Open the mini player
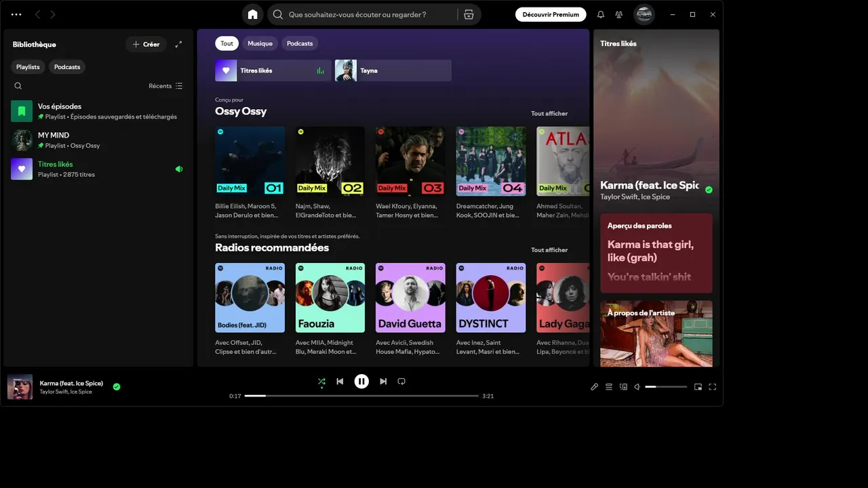Viewport: 868px width, 488px height. click(698, 387)
